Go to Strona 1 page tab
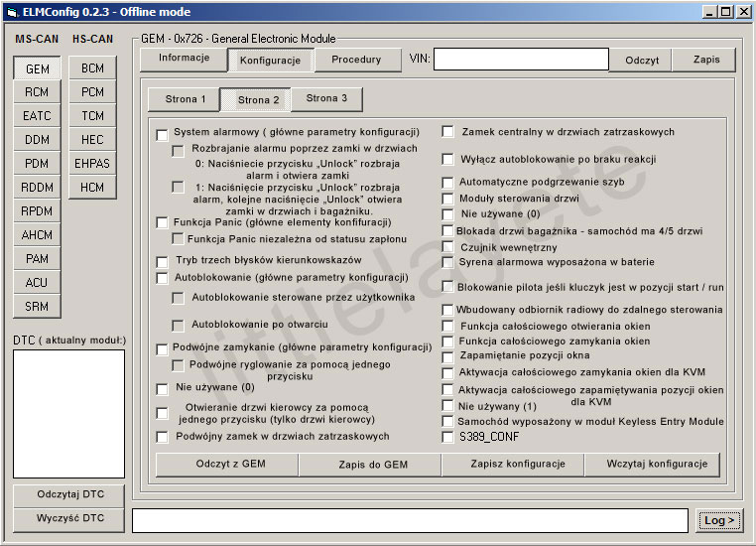 (183, 99)
